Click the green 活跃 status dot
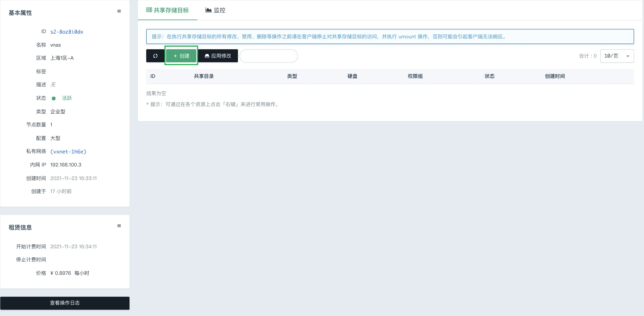 click(x=54, y=98)
